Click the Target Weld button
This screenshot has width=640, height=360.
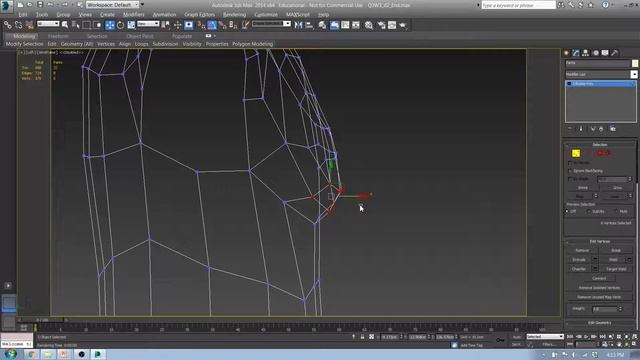(x=616, y=269)
